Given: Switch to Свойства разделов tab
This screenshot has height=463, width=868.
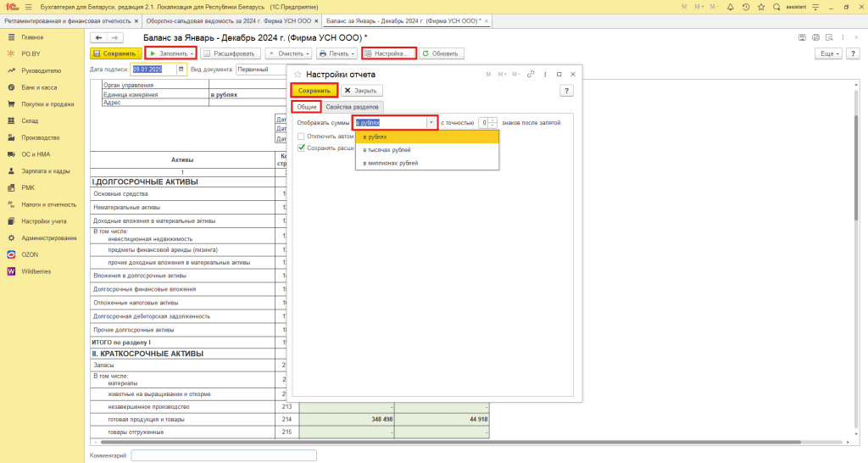Looking at the screenshot, I should [x=352, y=107].
